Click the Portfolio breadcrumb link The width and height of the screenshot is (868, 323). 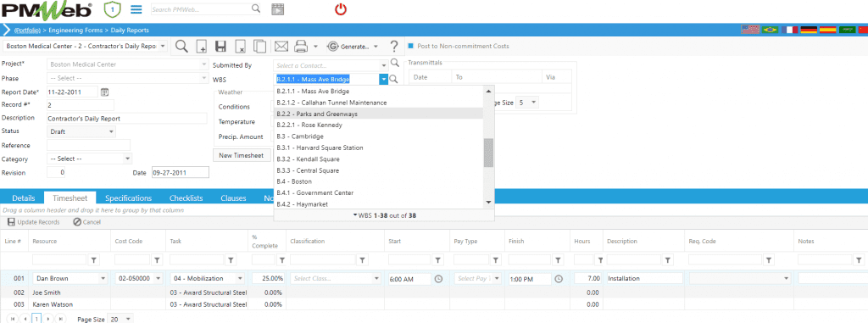coord(28,30)
